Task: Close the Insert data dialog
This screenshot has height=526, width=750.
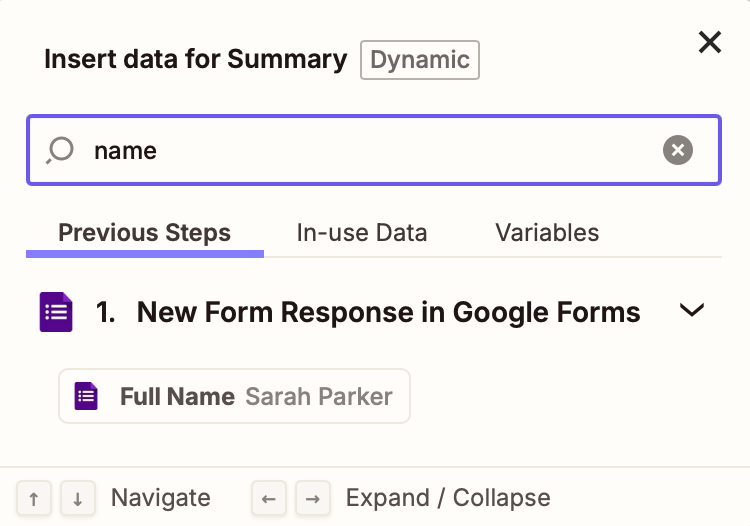Action: coord(709,43)
